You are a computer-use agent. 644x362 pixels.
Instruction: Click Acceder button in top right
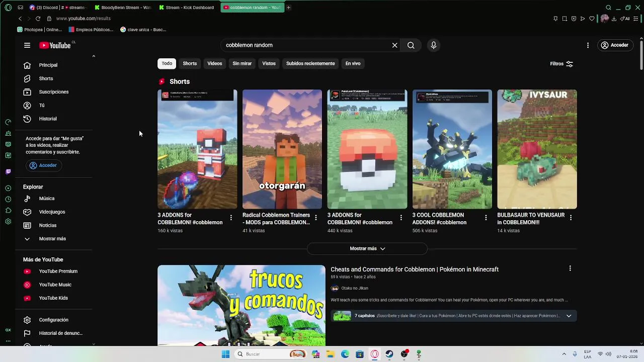pyautogui.click(x=614, y=45)
